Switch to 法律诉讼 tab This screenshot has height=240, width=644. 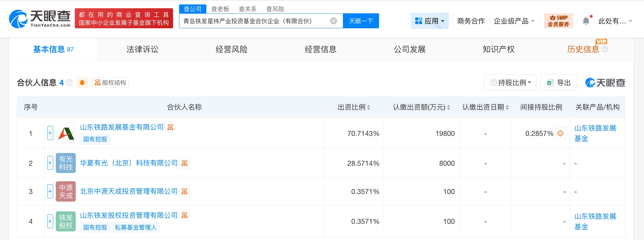pos(142,49)
